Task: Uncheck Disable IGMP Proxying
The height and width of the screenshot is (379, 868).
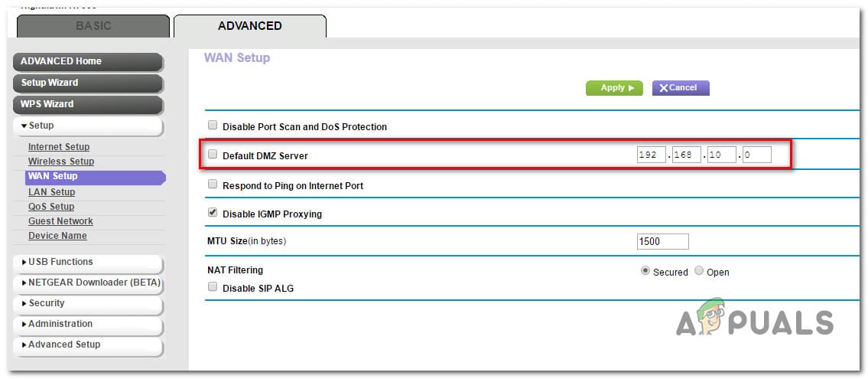Action: pyautogui.click(x=213, y=213)
